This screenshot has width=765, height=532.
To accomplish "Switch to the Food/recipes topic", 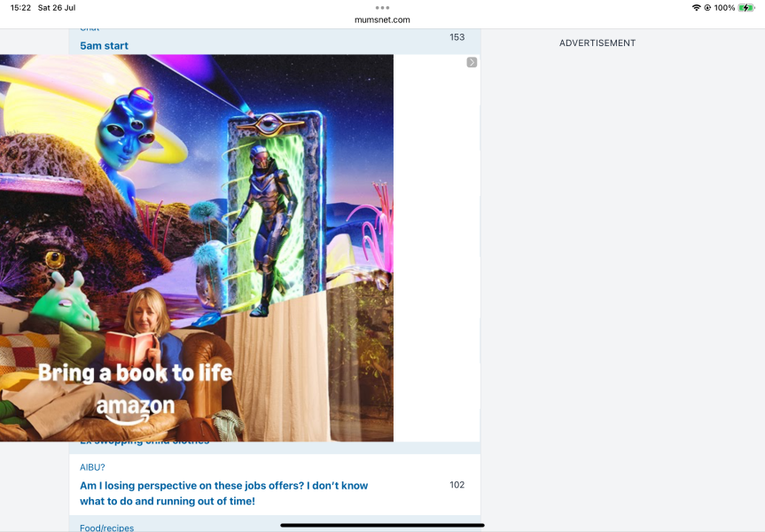I will click(105, 527).
